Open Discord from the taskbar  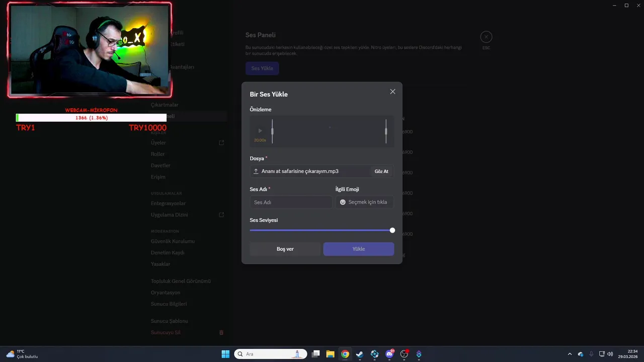click(x=389, y=354)
